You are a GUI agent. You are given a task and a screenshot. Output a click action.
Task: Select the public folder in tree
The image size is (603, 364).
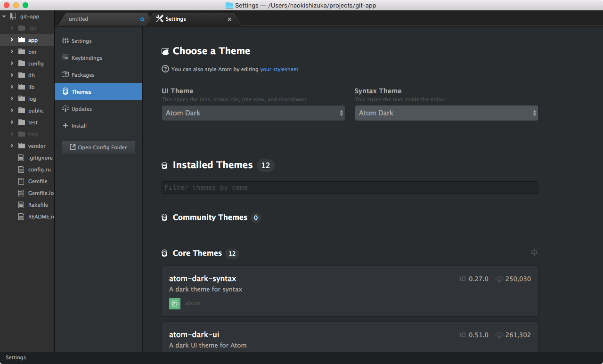pyautogui.click(x=27, y=111)
